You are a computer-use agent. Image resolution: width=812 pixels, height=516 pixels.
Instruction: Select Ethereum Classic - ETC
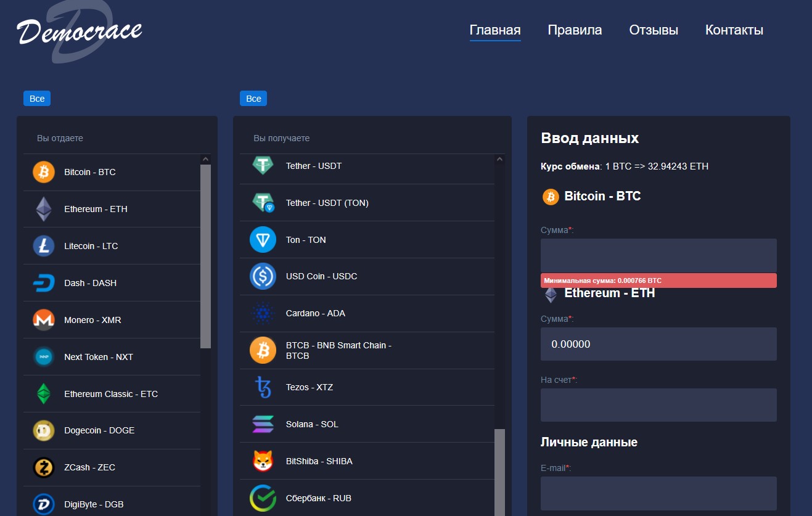coord(112,394)
